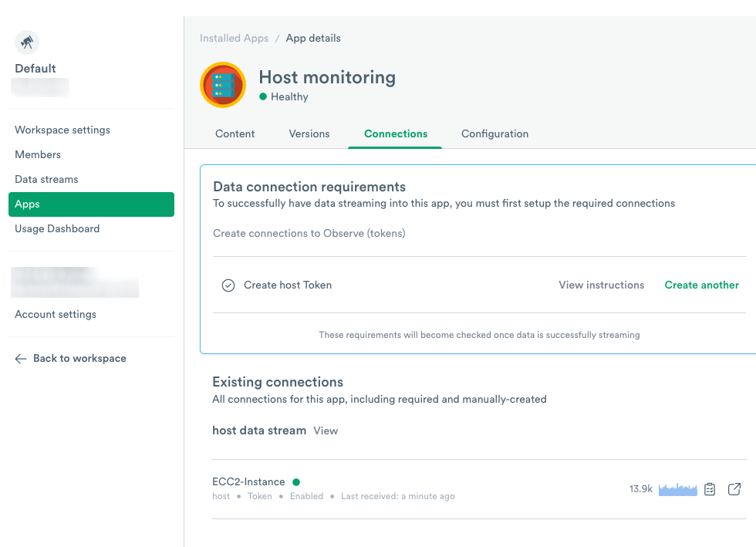Click View next to host data stream
Screen dimensions: 756x547
[x=326, y=431]
